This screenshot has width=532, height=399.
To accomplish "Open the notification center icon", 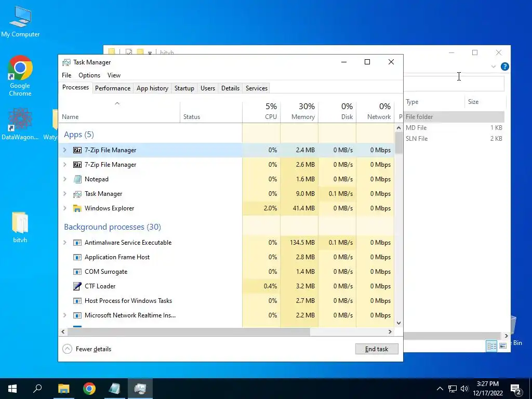I will [x=516, y=389].
